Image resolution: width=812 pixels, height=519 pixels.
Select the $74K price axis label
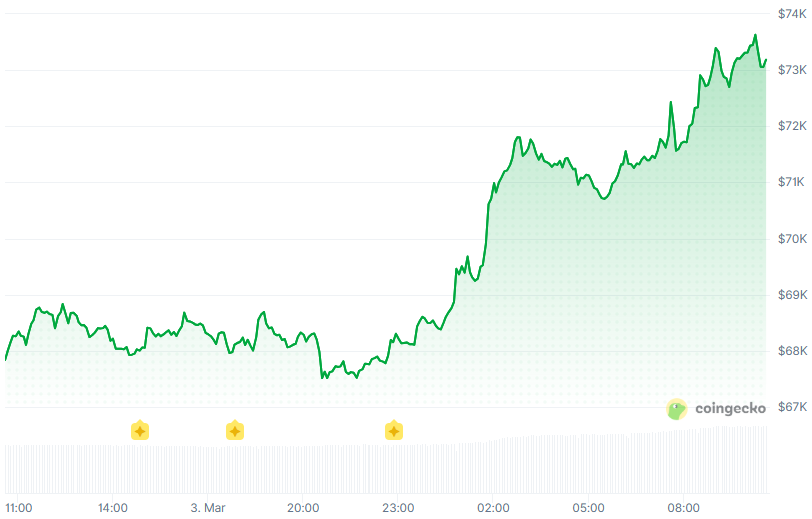tap(792, 13)
